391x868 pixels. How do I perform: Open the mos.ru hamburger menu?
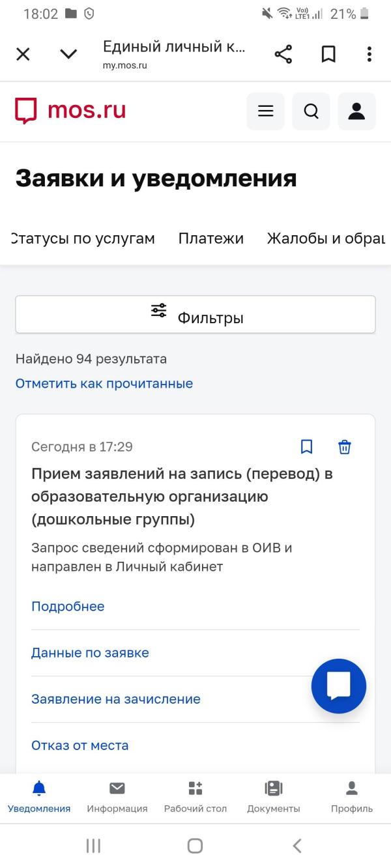[x=265, y=111]
